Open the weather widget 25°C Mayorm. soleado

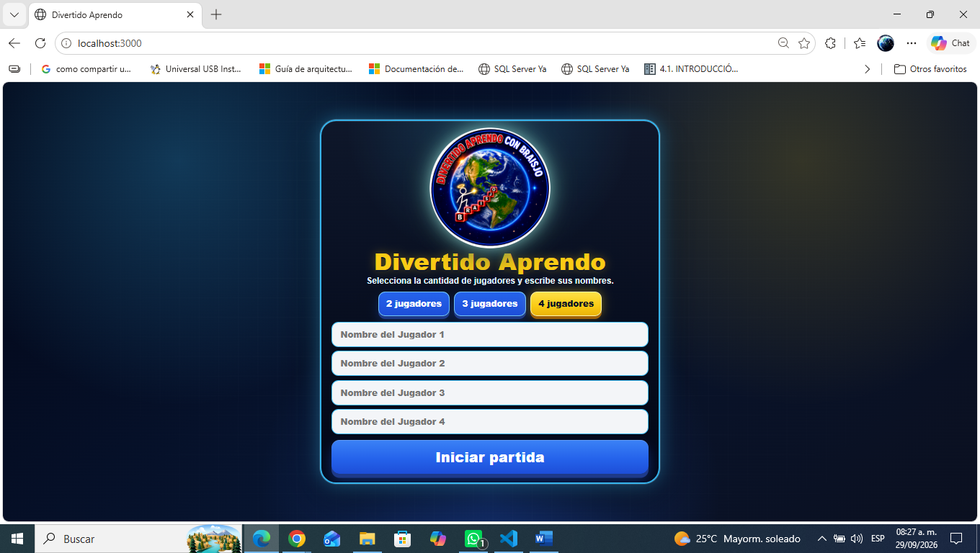tap(737, 539)
